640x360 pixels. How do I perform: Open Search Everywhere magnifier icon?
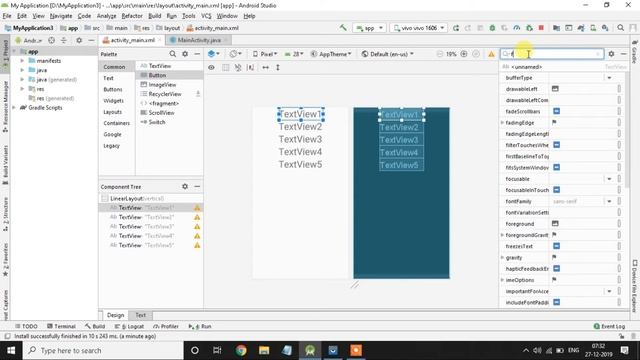coord(620,28)
